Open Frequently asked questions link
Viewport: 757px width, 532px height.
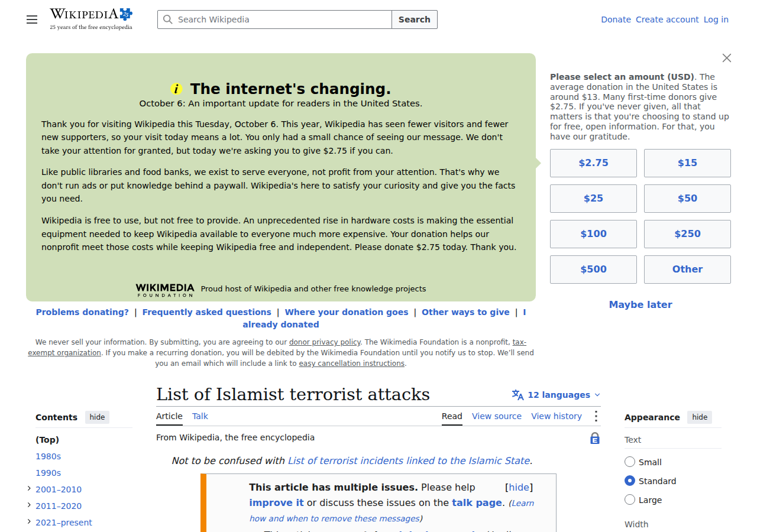207,312
